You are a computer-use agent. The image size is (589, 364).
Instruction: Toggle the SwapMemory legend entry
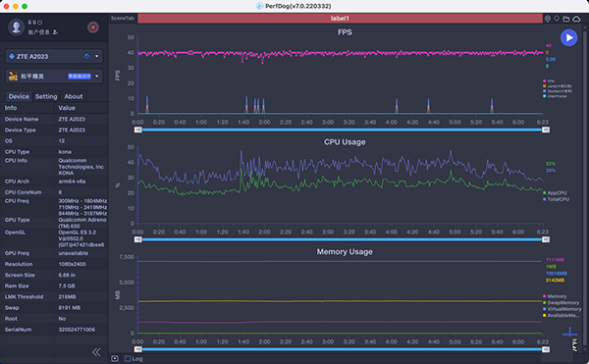(561, 302)
